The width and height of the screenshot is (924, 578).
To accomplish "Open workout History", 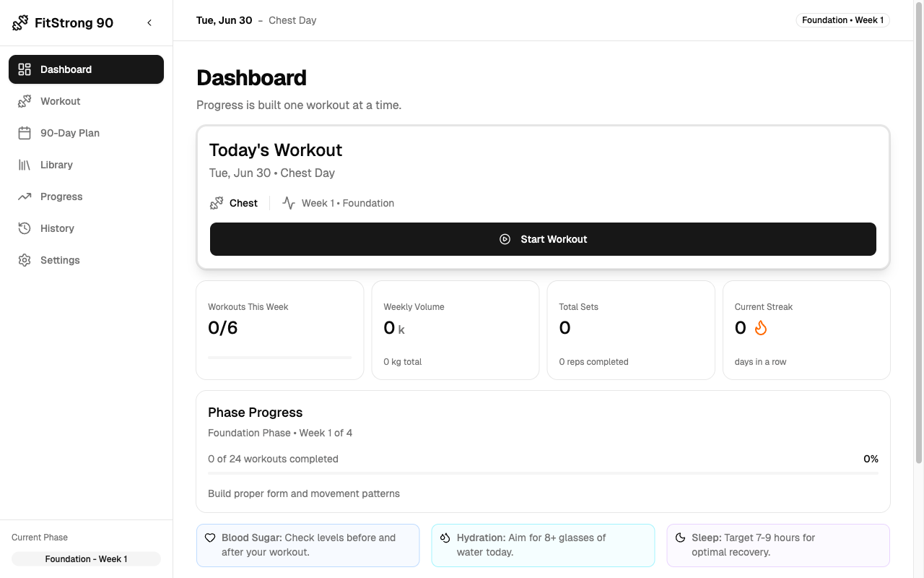I will pos(86,228).
